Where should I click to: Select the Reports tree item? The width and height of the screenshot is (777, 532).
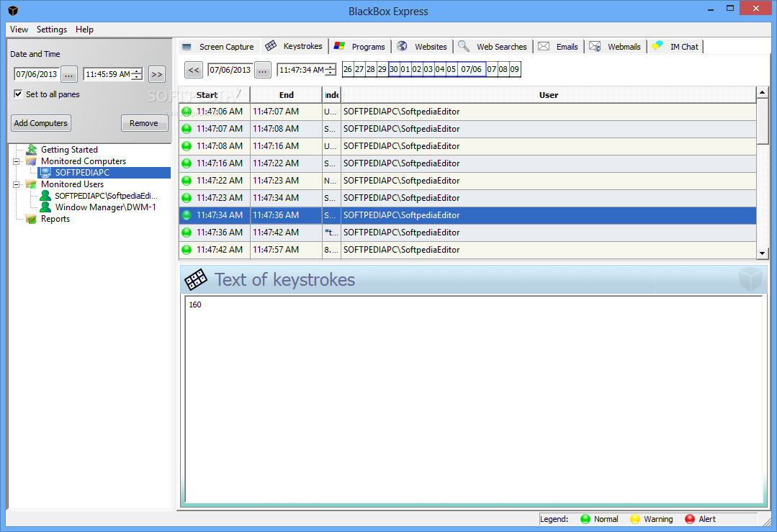coord(55,219)
